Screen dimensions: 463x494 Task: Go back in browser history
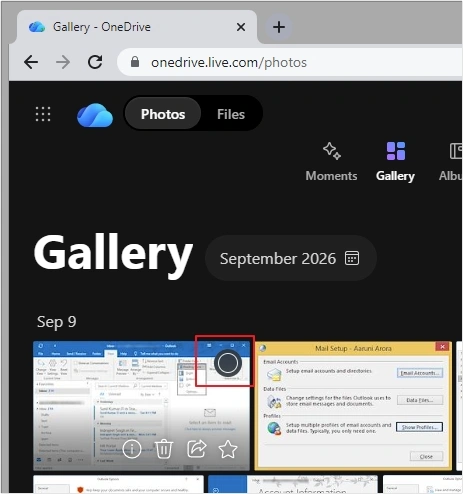coord(31,62)
